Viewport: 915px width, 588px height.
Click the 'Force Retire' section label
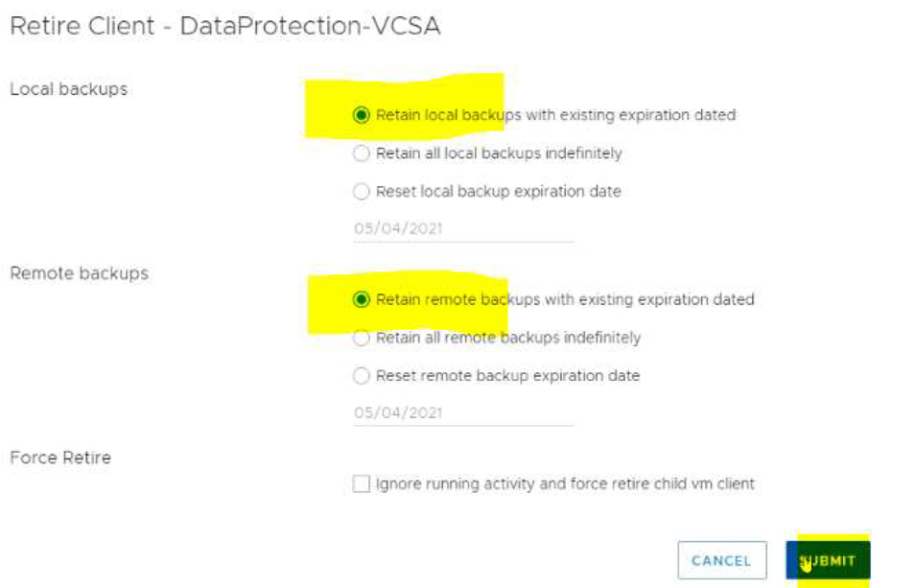(59, 458)
